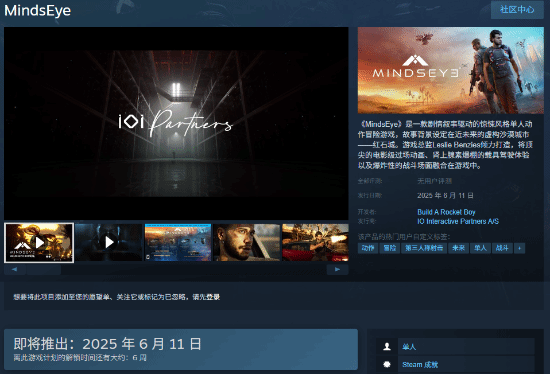Click the right arrow of thumbnail strip
This screenshot has width=550, height=374.
(x=337, y=269)
